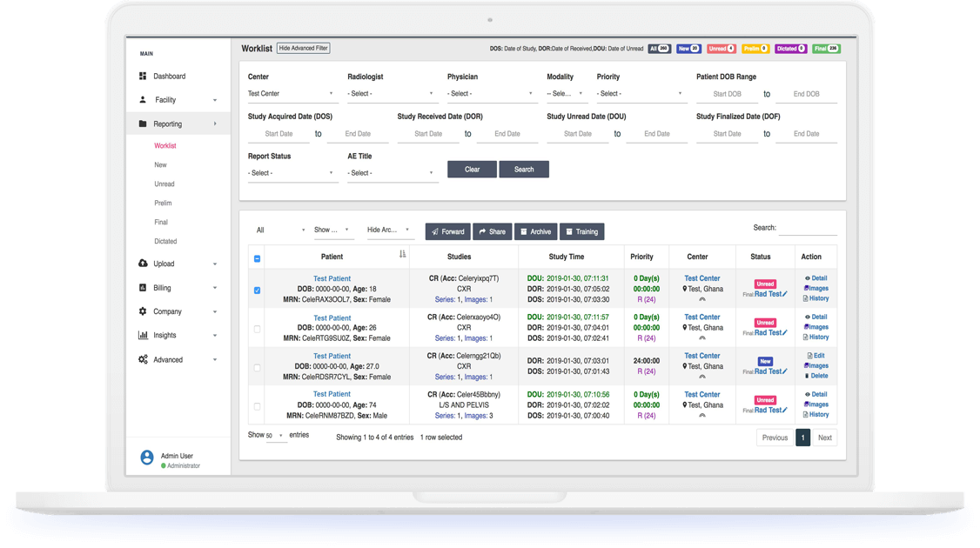Select Unread in the Reporting submenu
Screen dimensions: 980x548
pos(164,184)
